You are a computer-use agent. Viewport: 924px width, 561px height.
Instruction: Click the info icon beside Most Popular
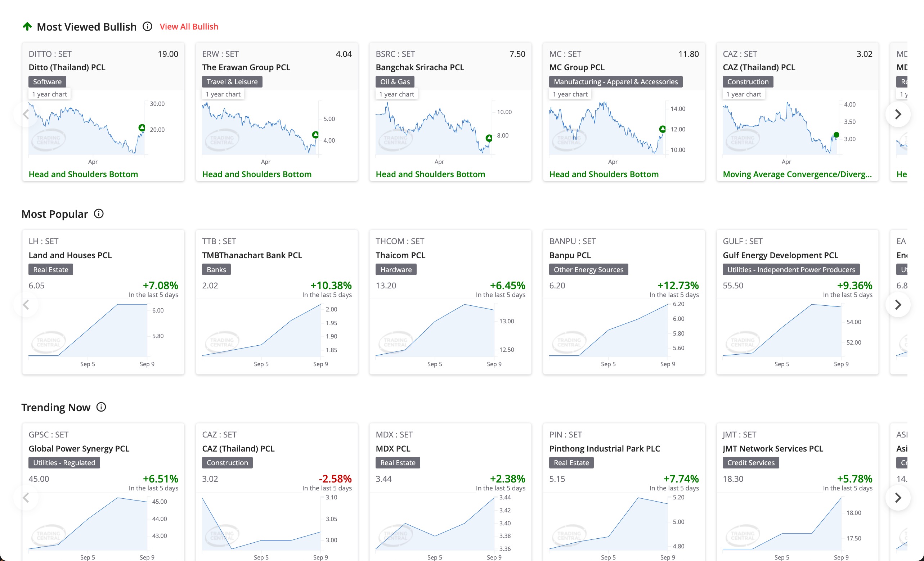point(99,214)
